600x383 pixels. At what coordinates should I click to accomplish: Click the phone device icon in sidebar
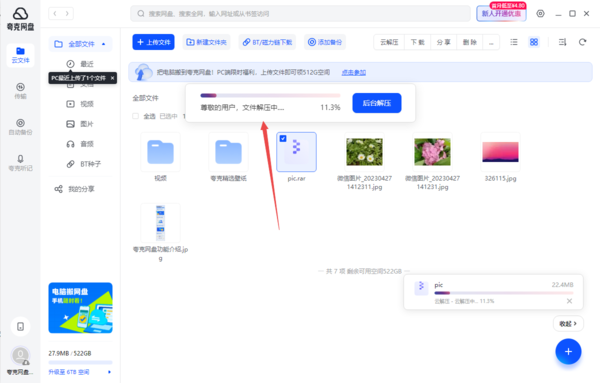(x=20, y=326)
